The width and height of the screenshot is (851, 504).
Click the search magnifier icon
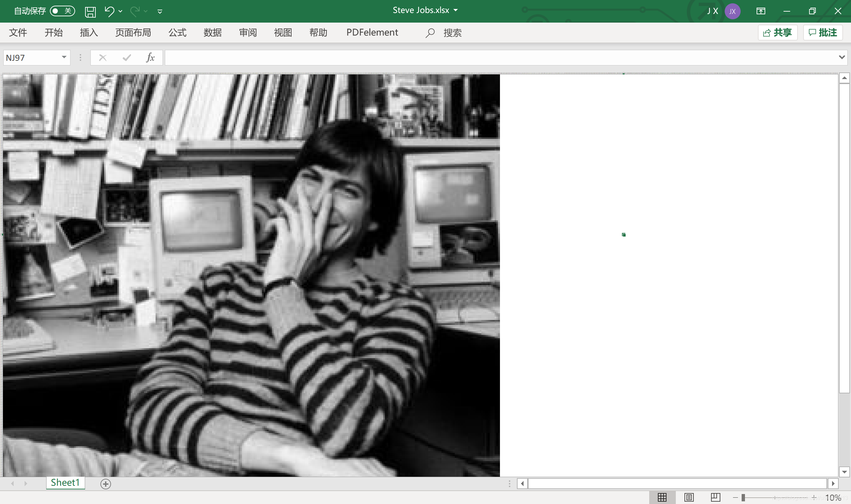click(430, 33)
